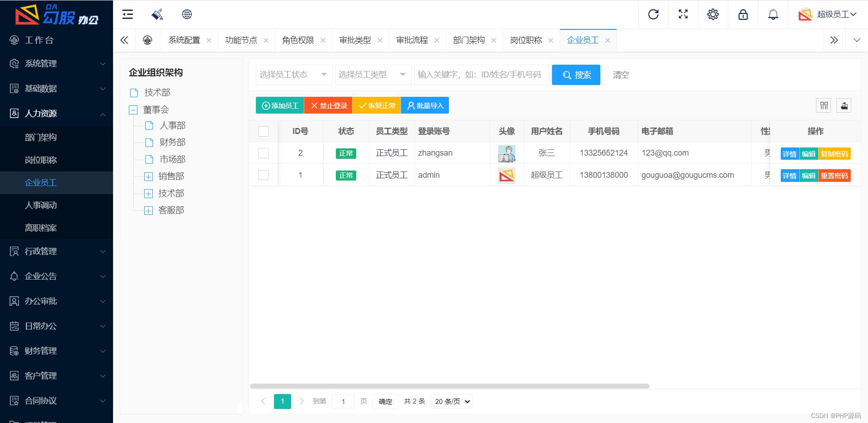Click 重置密码 for admin

click(835, 176)
